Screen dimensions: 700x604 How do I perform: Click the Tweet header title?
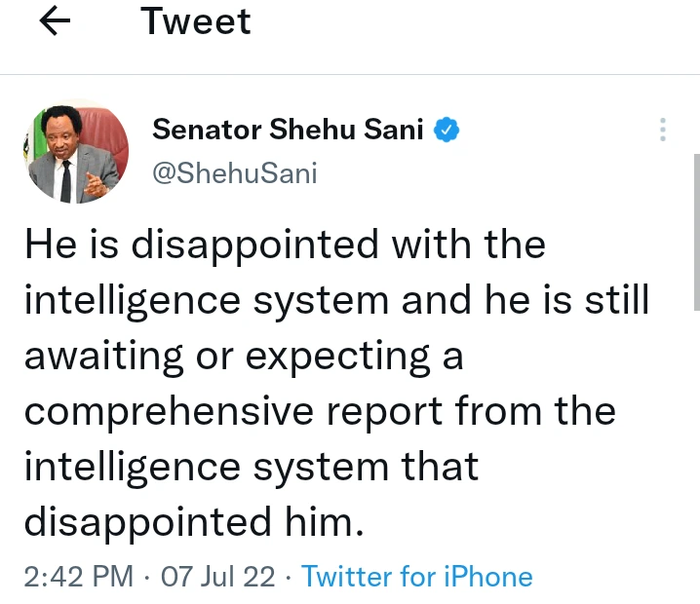click(197, 21)
